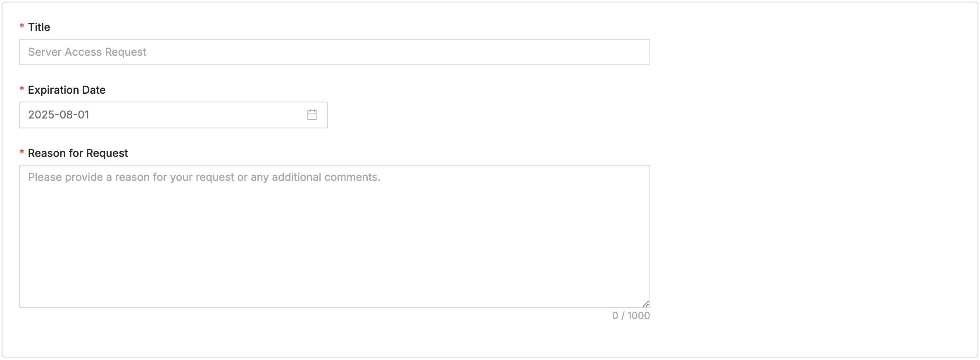Viewport: 980px width, 360px height.
Task: Click the "Server Access Request" placeholder text
Action: click(x=87, y=52)
